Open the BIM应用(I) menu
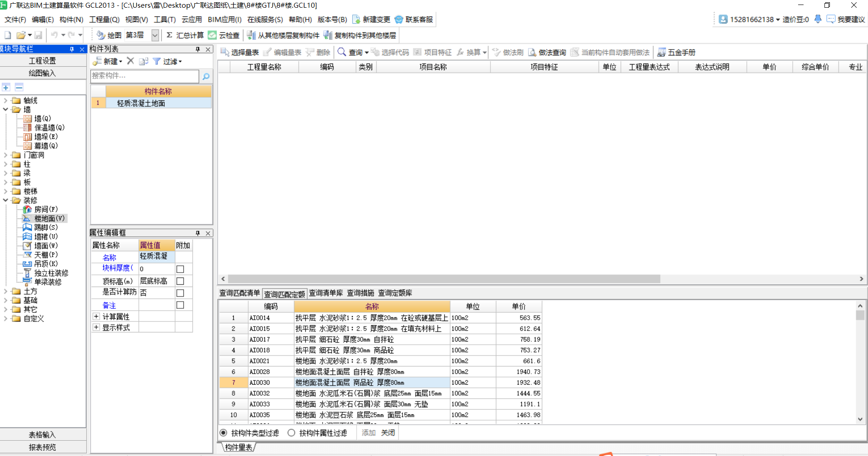Screen dimensions: 868x456 225,20
